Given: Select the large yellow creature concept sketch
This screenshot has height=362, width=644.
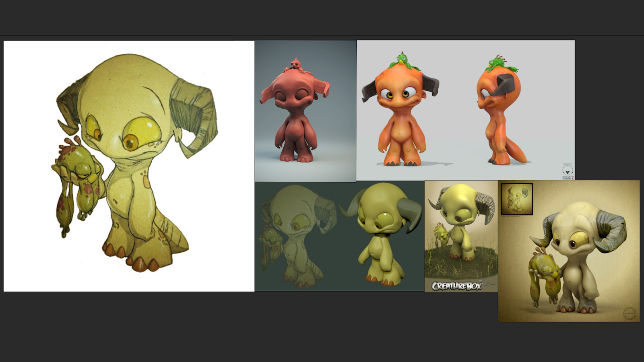Looking at the screenshot, I should [129, 166].
